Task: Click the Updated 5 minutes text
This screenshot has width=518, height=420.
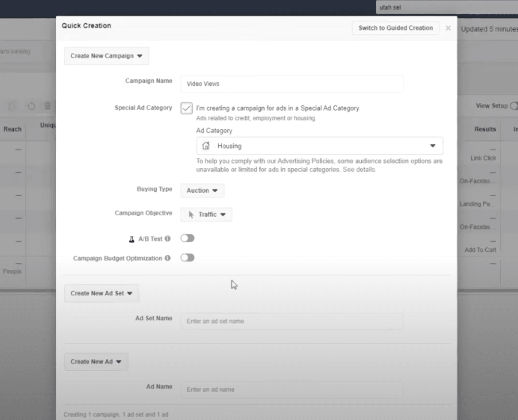Action: [x=489, y=29]
